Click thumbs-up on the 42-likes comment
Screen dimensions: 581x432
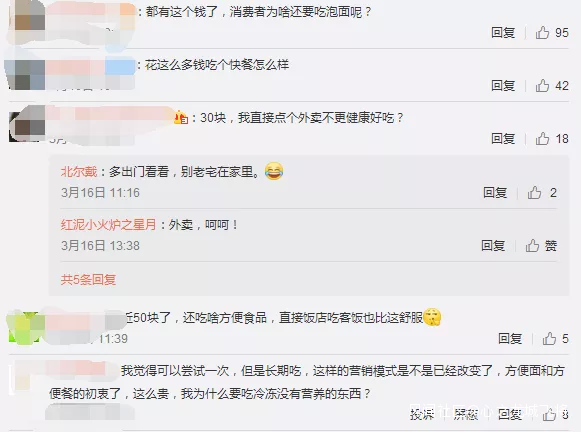coord(542,86)
